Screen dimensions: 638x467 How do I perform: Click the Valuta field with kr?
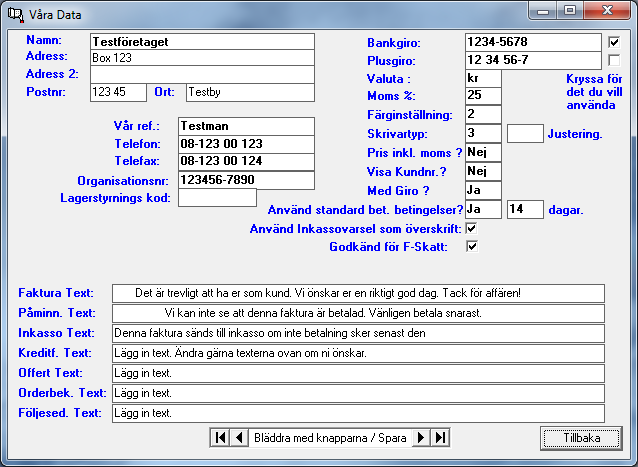tap(483, 78)
